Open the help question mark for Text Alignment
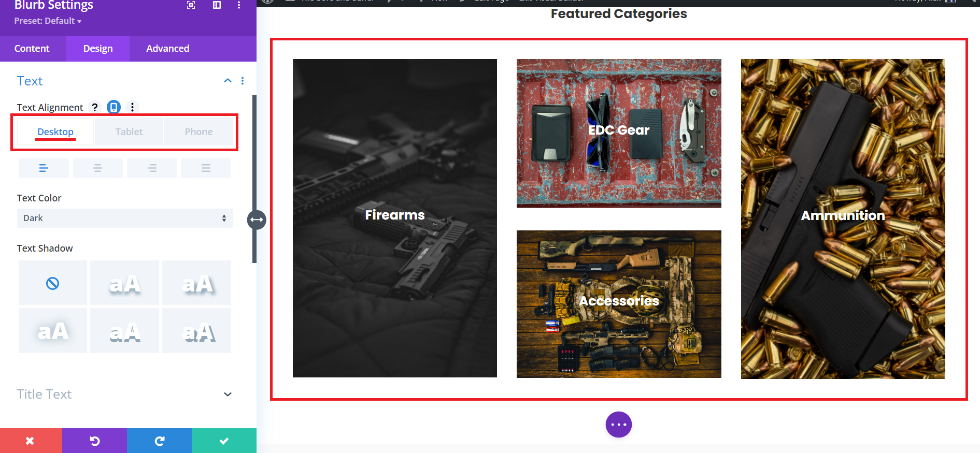This screenshot has height=453, width=980. pos(94,107)
